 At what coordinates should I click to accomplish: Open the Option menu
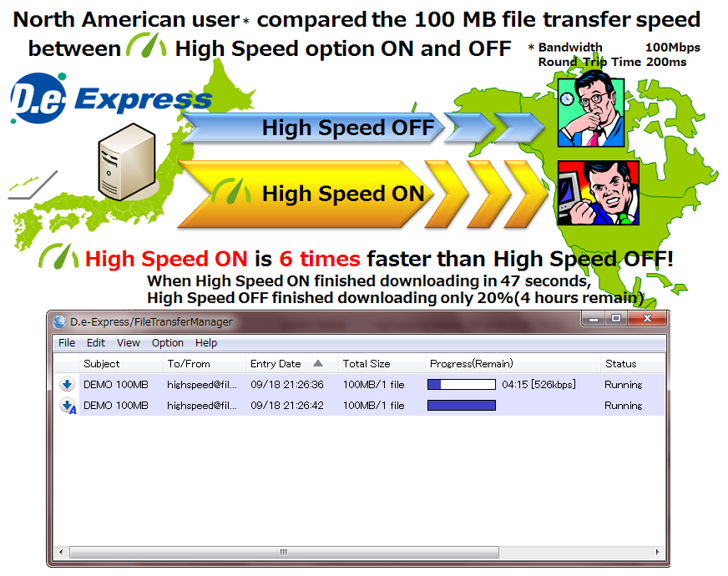[168, 343]
